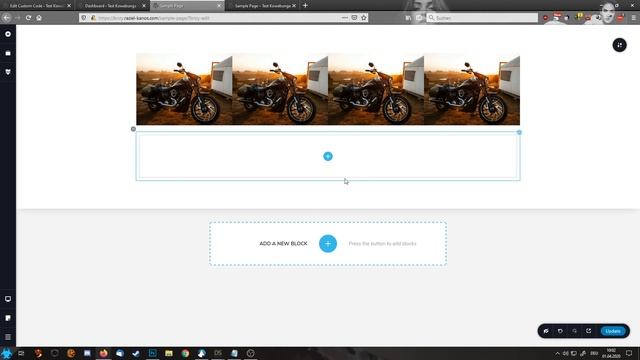The image size is (640, 360).
Task: Add element inside the empty row
Action: 328,156
